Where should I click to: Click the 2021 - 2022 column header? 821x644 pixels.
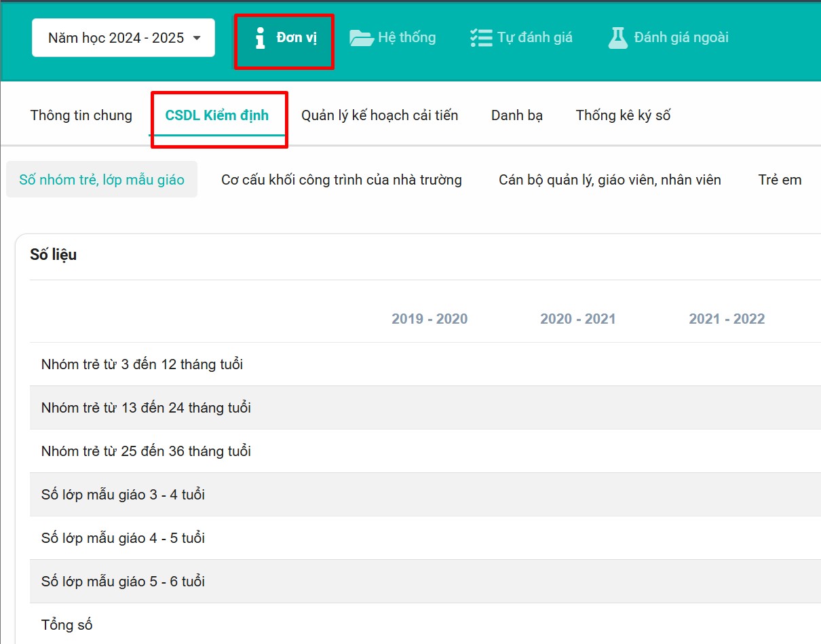pyautogui.click(x=727, y=319)
